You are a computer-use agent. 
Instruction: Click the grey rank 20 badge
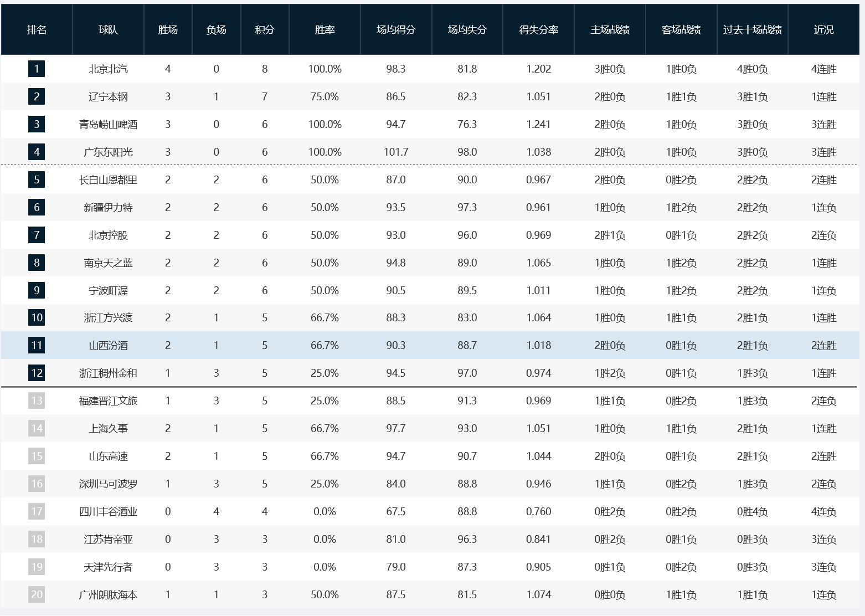coord(37,594)
